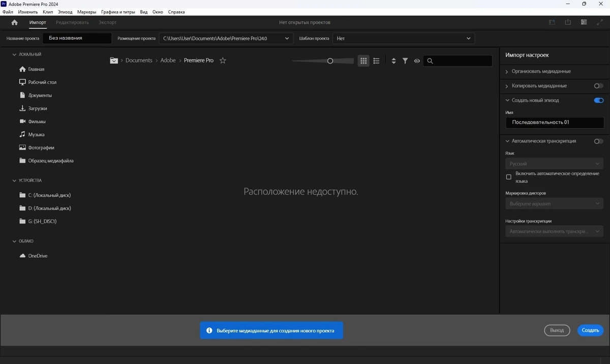Image resolution: width=610 pixels, height=364 pixels.
Task: Open the Эпизод menu
Action: click(x=66, y=12)
